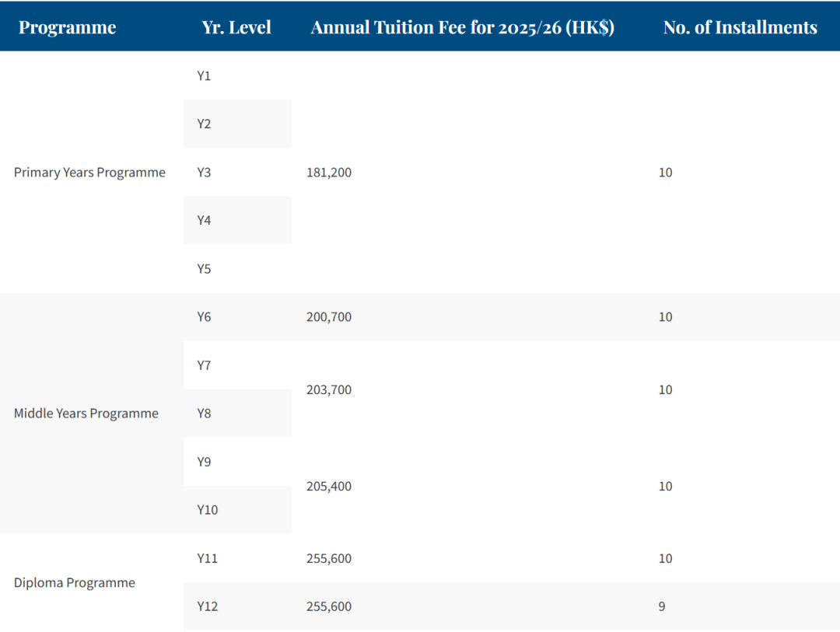Click the Programme column header
This screenshot has height=632, width=840.
pos(67,27)
